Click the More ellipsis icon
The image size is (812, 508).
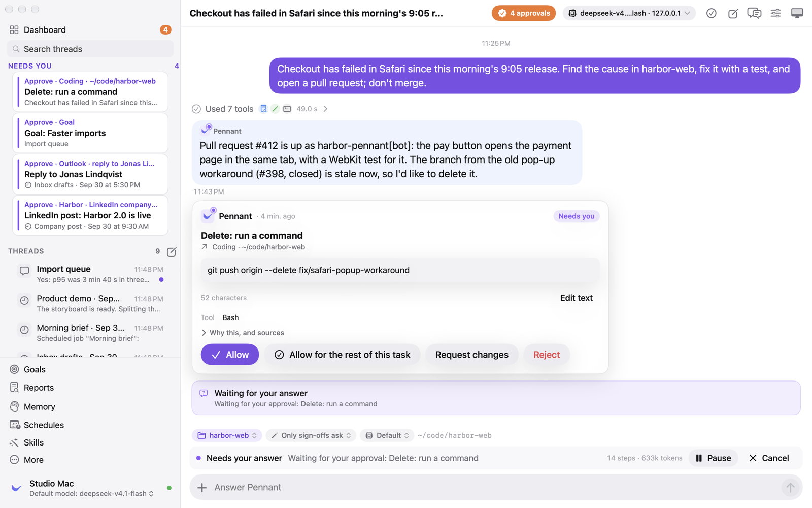click(14, 460)
